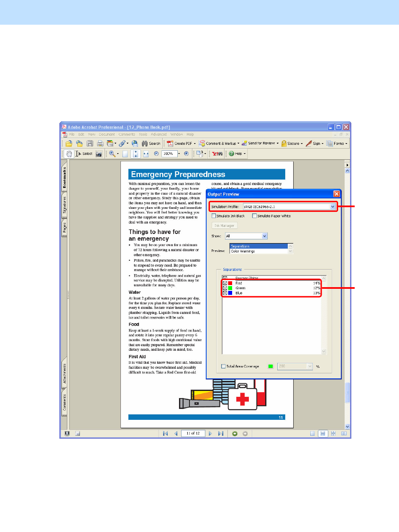Viewport: 399px width, 532px height.
Task: Expand the Secure dropdown
Action: [x=302, y=144]
